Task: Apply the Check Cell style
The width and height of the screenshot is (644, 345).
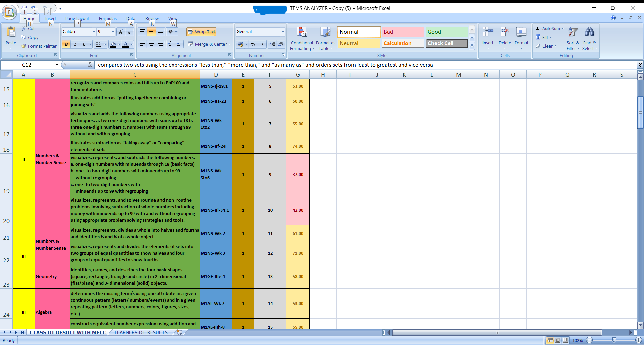Action: pyautogui.click(x=446, y=43)
